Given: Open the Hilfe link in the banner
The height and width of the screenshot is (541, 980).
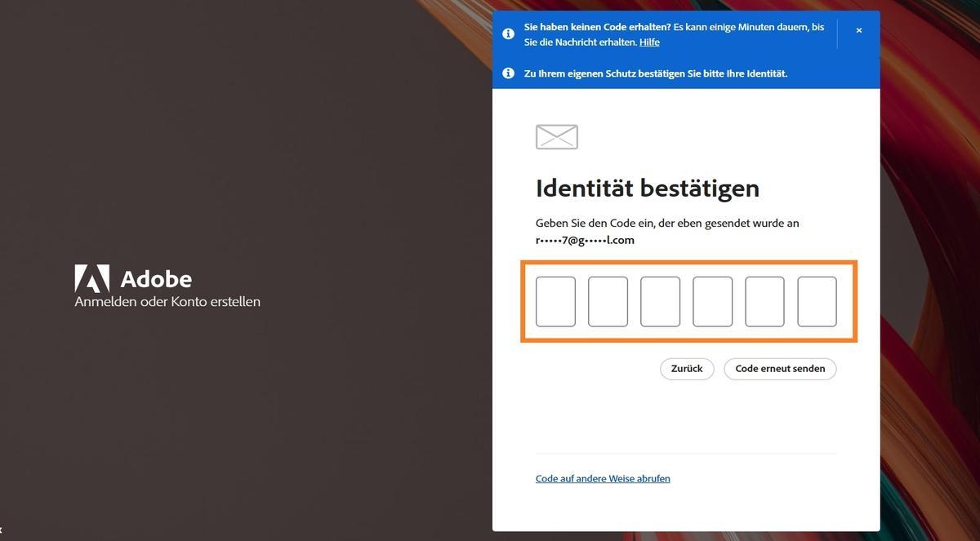Looking at the screenshot, I should tap(649, 42).
